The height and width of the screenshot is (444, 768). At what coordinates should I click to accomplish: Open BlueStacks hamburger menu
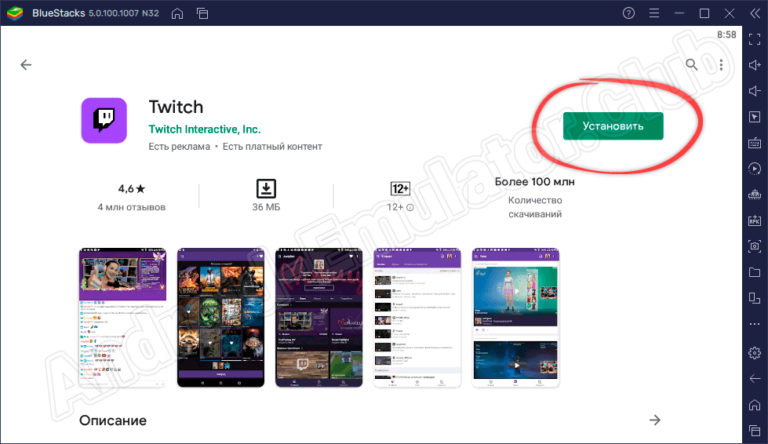pyautogui.click(x=654, y=13)
